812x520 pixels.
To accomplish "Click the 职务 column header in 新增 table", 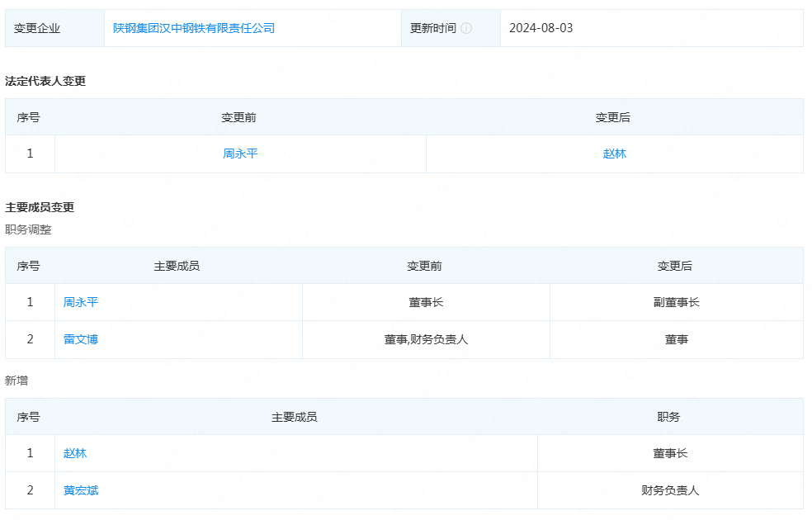I will (x=668, y=417).
